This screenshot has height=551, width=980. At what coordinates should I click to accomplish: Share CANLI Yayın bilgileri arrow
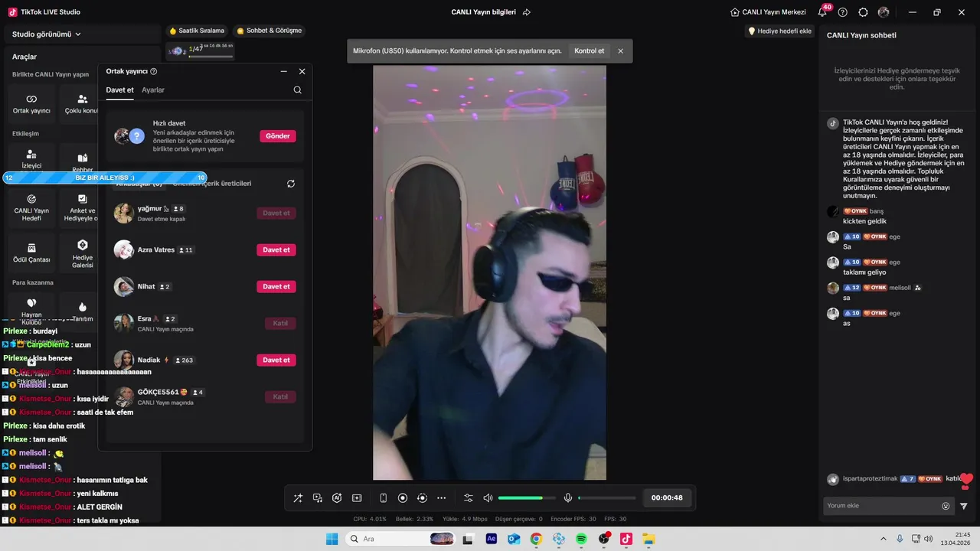tap(527, 12)
